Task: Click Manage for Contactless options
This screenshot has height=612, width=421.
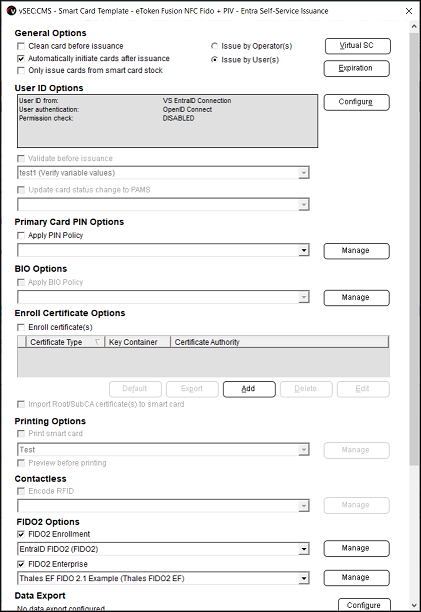Action: coord(356,505)
